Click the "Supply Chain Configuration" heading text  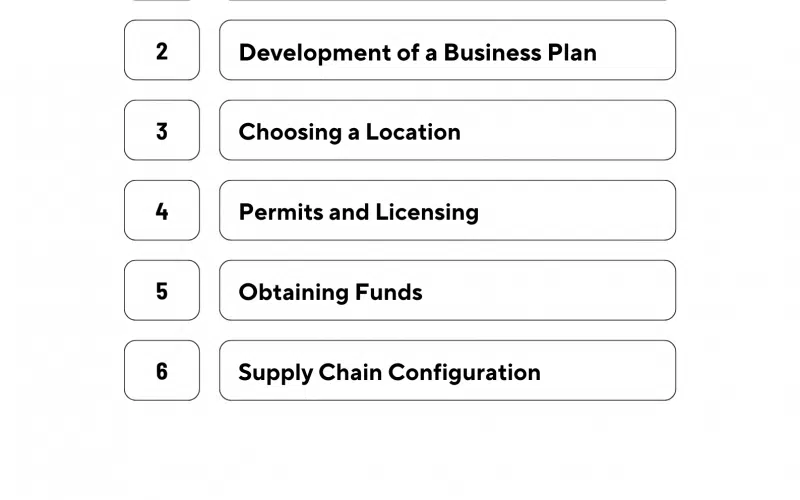[x=389, y=372]
